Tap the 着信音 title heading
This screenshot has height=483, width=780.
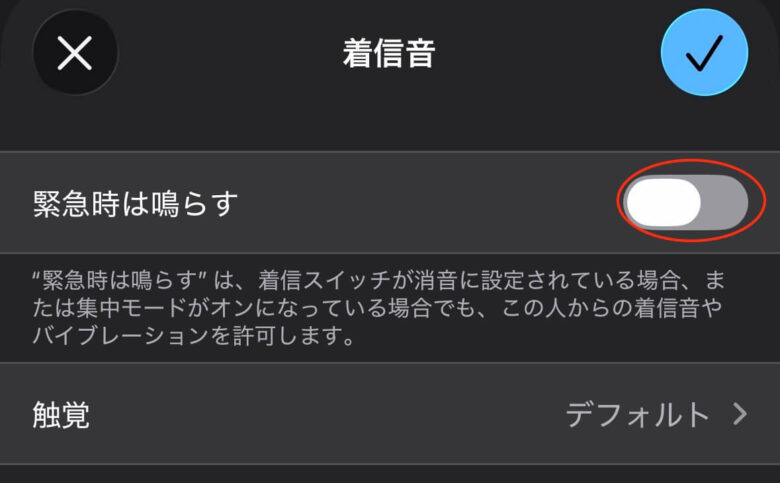[x=389, y=53]
